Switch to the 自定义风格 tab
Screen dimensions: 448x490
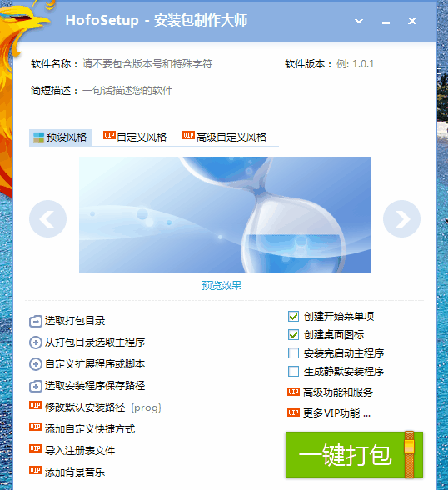tap(135, 137)
